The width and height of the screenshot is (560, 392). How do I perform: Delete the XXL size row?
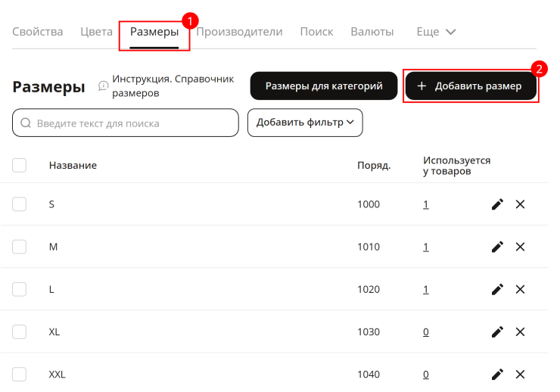[520, 374]
